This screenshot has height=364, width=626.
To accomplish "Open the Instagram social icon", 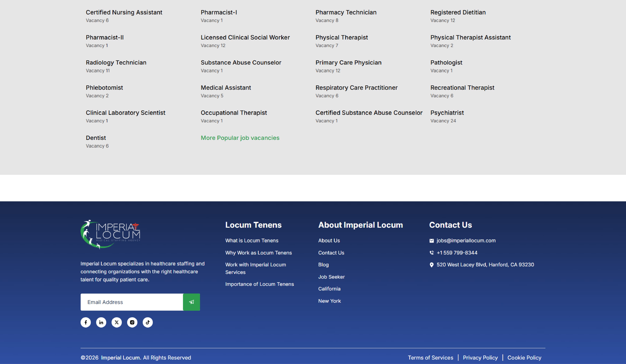I will 132,322.
